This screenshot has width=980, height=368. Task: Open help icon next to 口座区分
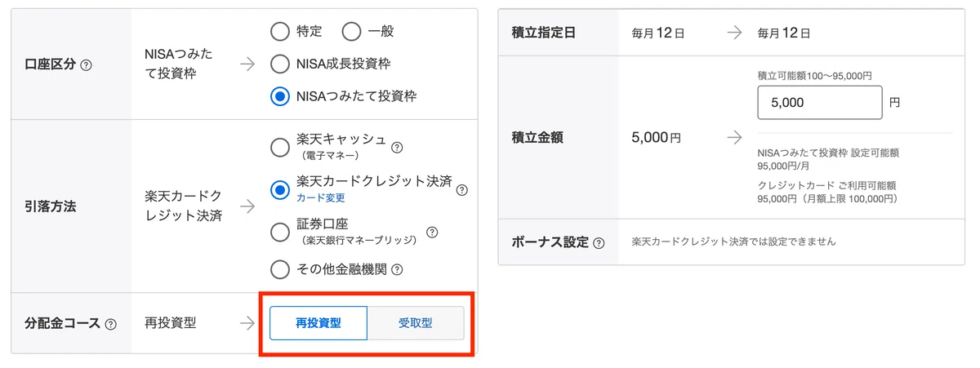point(87,64)
